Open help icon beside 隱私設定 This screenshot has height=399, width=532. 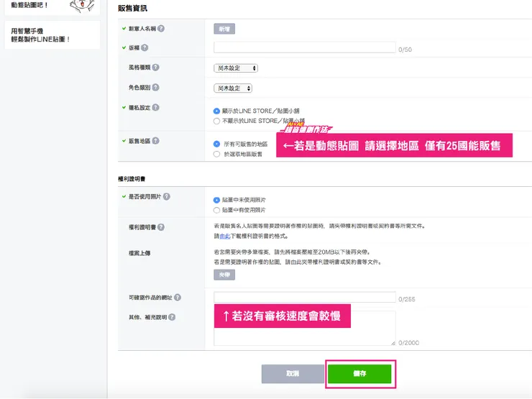coord(156,108)
